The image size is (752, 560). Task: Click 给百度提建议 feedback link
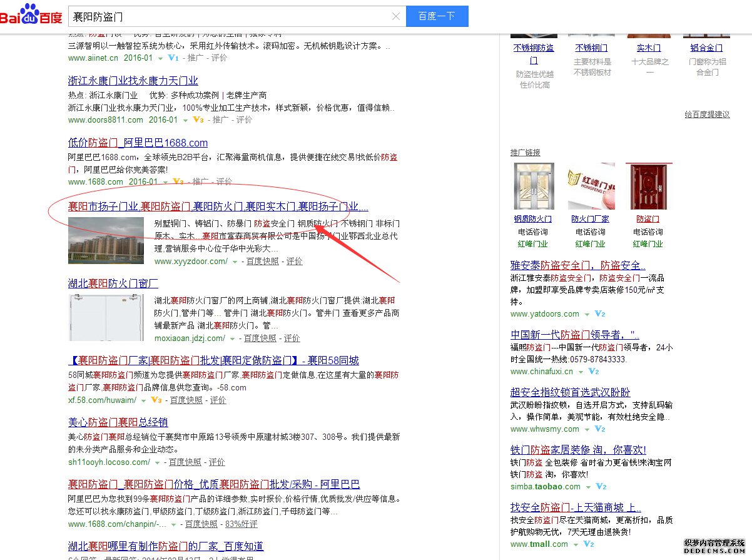707,115
